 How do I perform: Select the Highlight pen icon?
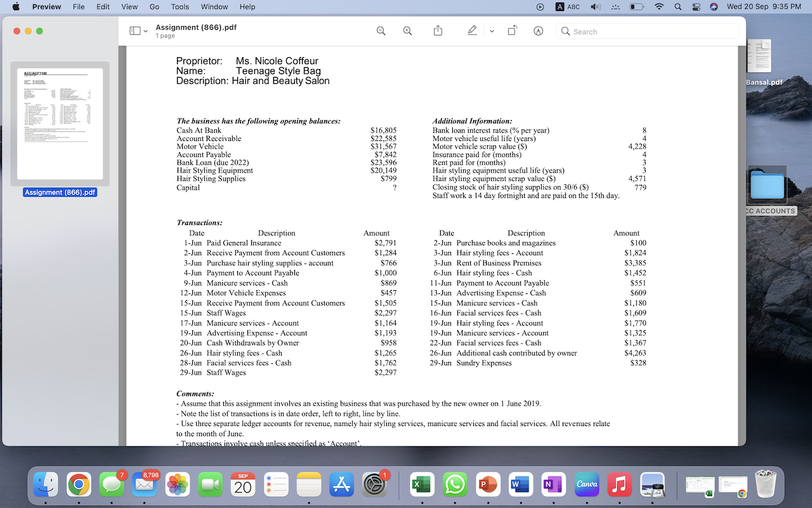(472, 30)
